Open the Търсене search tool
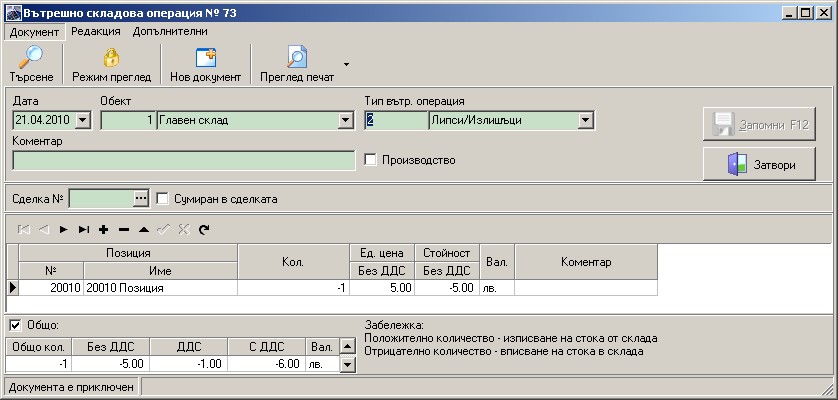The height and width of the screenshot is (400, 838). [32, 64]
